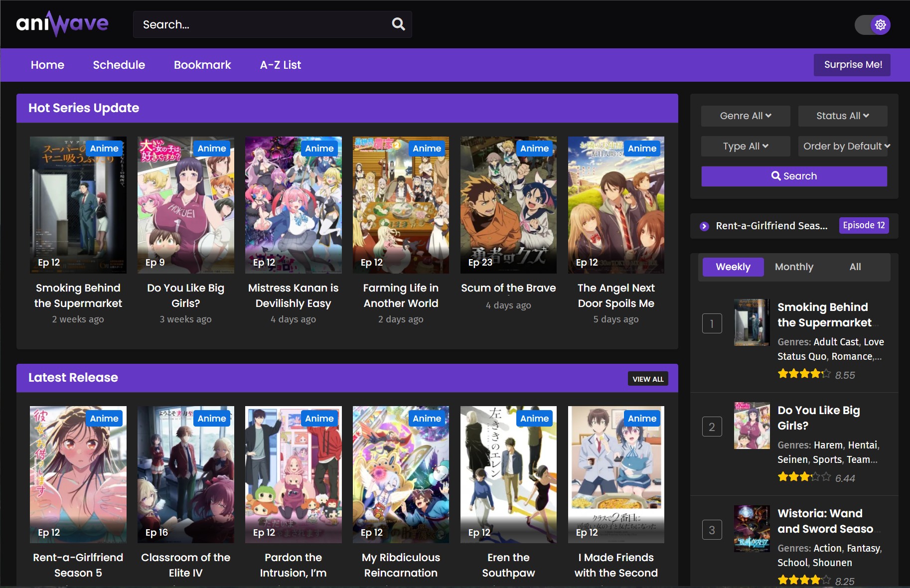The height and width of the screenshot is (588, 910).
Task: Open The Angel Next Door Spoils Me poster
Action: coord(616,205)
